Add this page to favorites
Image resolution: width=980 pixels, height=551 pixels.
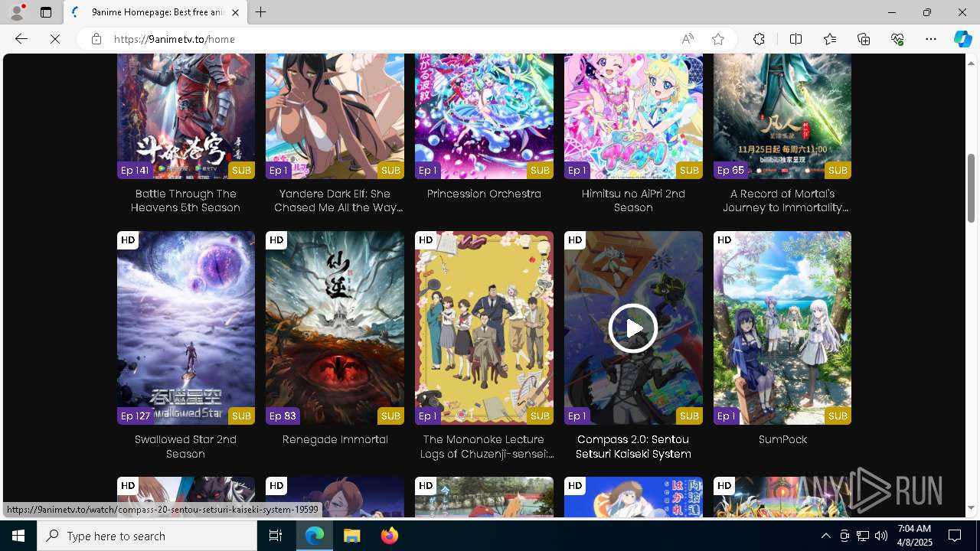click(x=718, y=39)
